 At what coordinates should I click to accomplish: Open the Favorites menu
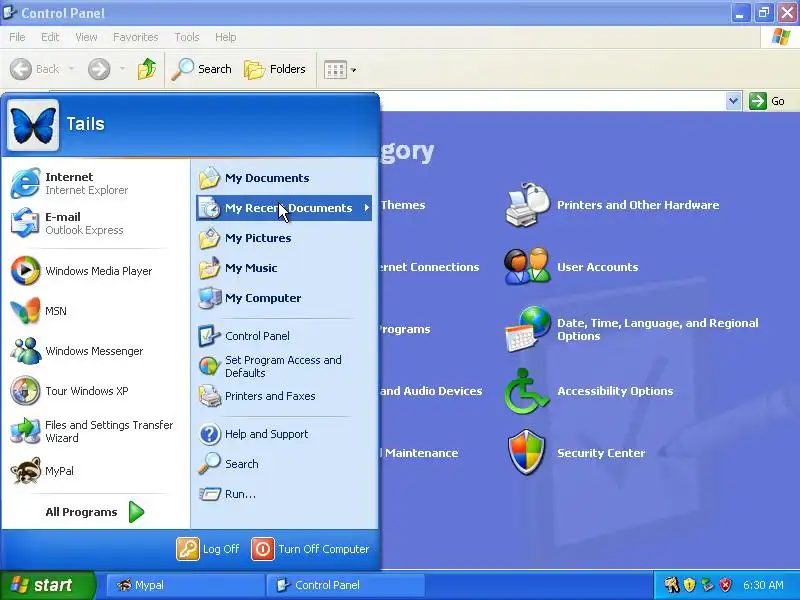136,37
